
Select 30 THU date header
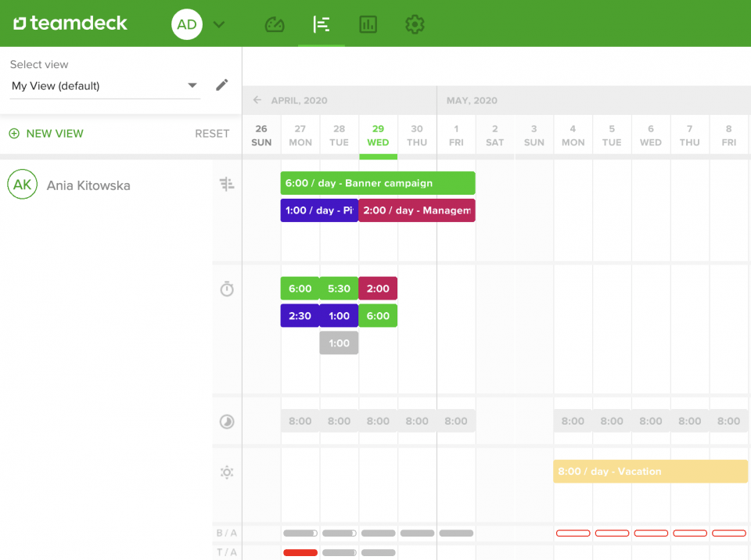[417, 135]
